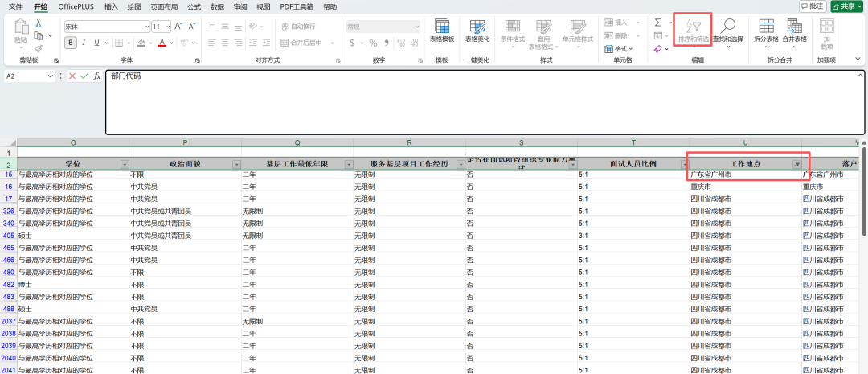Click the fill color bucket swatch
This screenshot has height=374, width=868.
(x=141, y=43)
